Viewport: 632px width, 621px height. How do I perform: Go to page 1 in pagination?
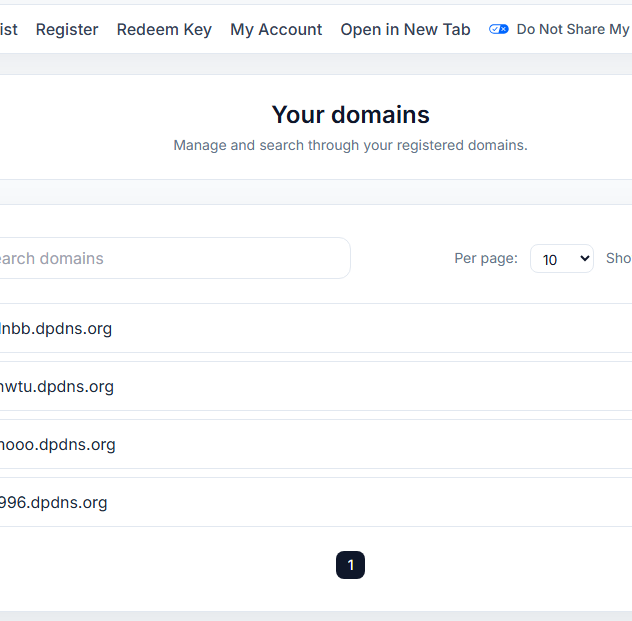click(x=350, y=565)
